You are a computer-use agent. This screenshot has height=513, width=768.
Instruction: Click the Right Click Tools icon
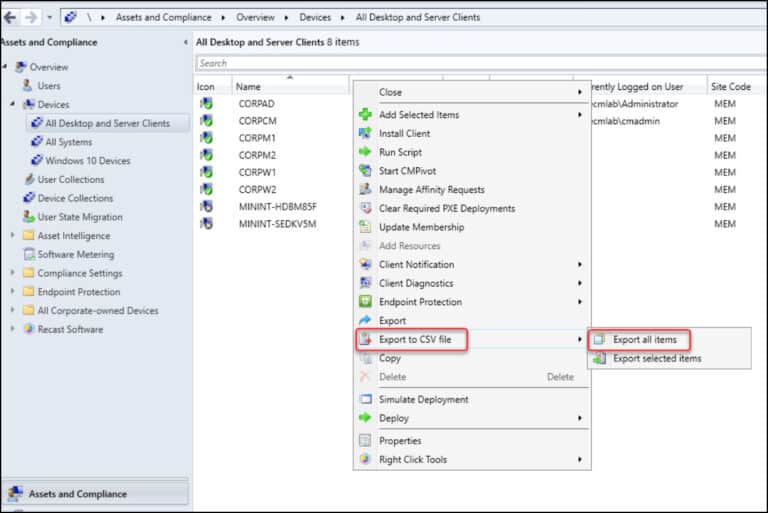click(x=365, y=459)
